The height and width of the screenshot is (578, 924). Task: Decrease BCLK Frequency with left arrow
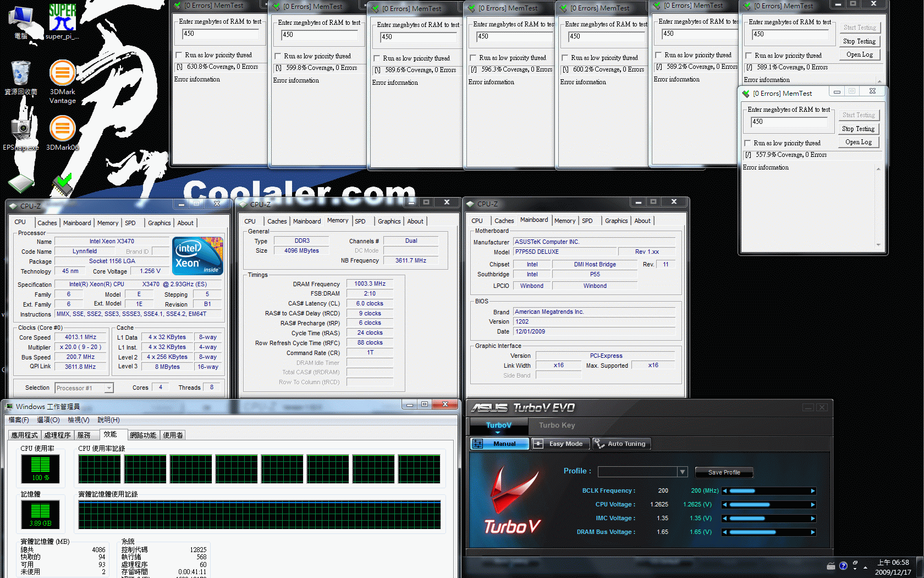point(725,491)
